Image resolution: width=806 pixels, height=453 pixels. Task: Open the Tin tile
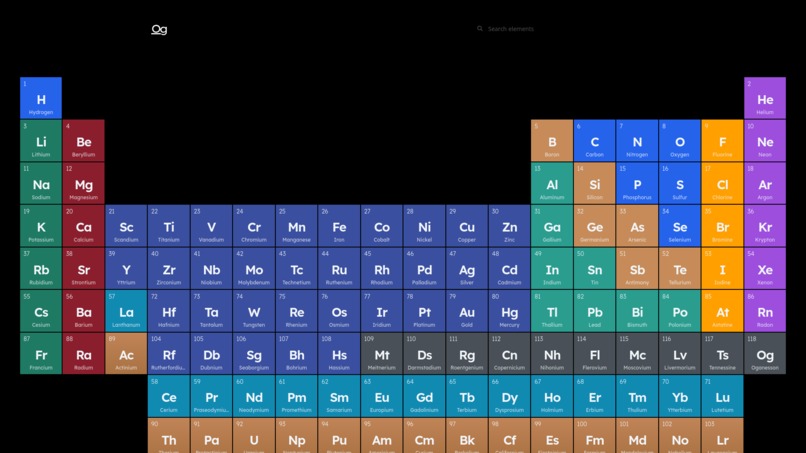tap(595, 268)
